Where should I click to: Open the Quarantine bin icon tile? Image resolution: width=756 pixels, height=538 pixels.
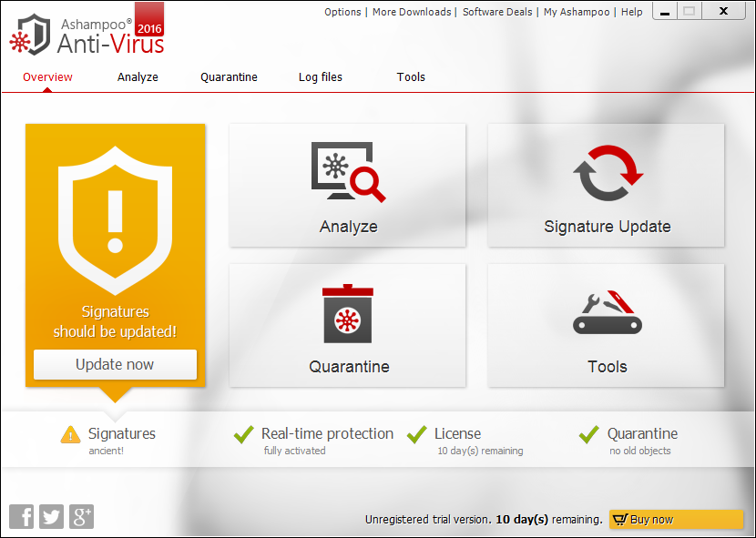pos(348,325)
